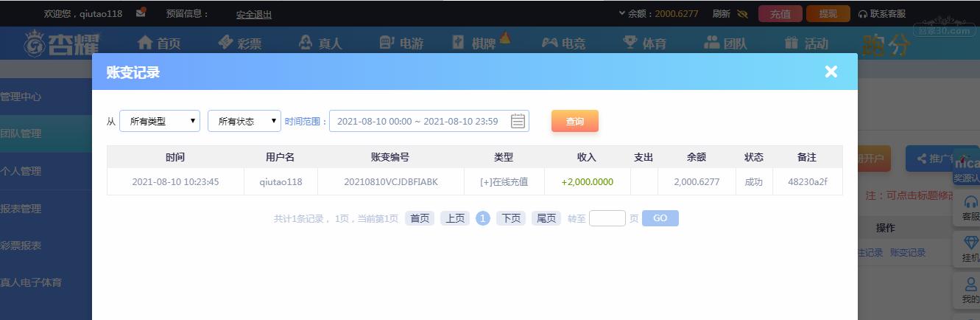This screenshot has height=320, width=980.
Task: Click the 我的 person icon on right sidebar
Action: pyautogui.click(x=970, y=285)
